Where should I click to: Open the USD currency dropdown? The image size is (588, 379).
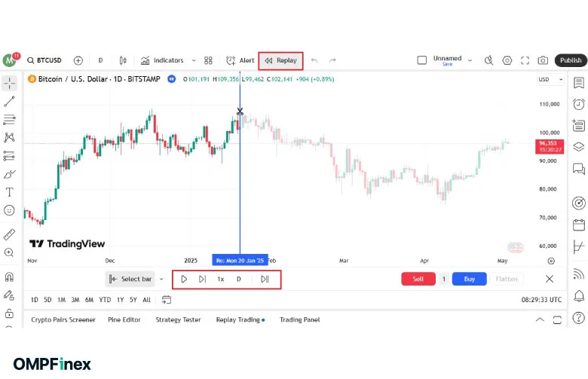click(550, 79)
